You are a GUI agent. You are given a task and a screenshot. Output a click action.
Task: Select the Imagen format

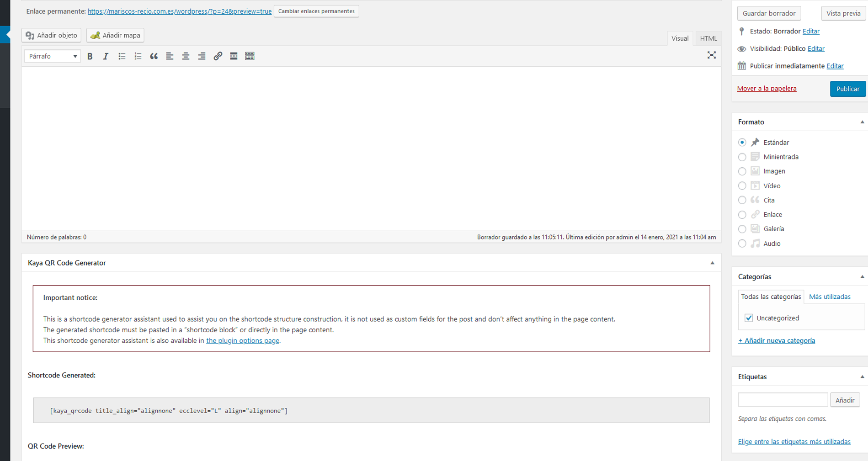coord(742,171)
